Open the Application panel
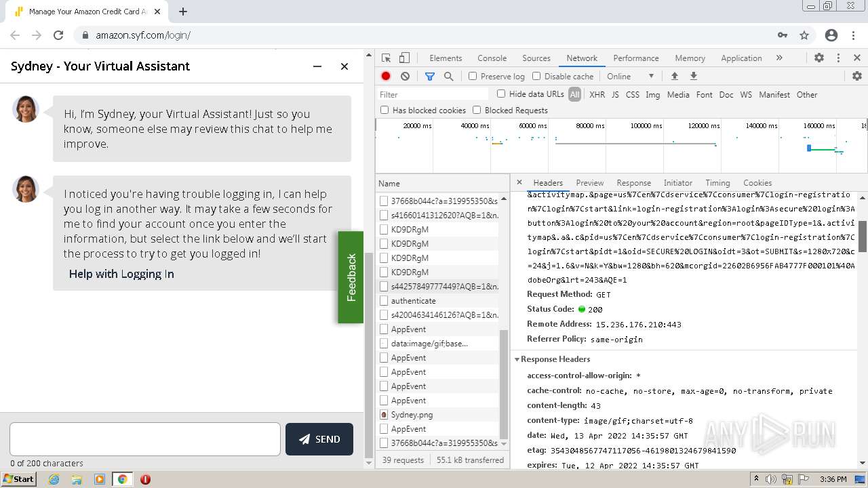This screenshot has height=488, width=868. pos(741,58)
